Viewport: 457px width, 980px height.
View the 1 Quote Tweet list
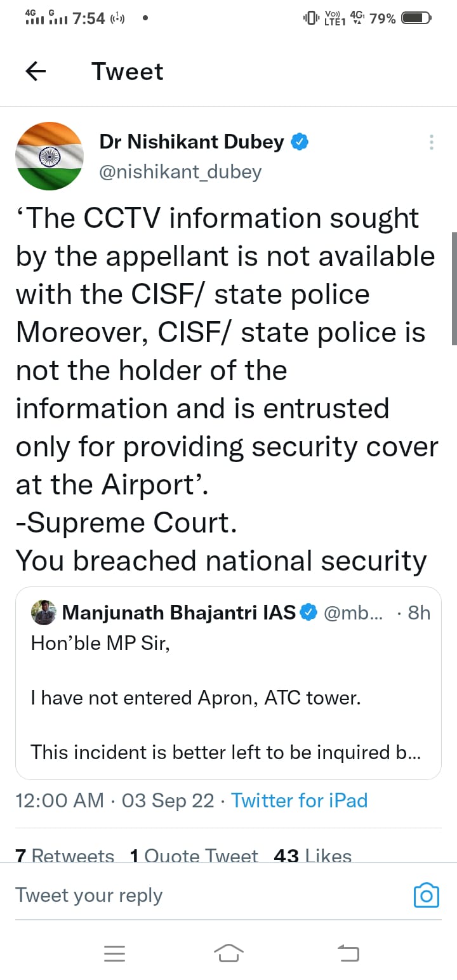(x=194, y=856)
